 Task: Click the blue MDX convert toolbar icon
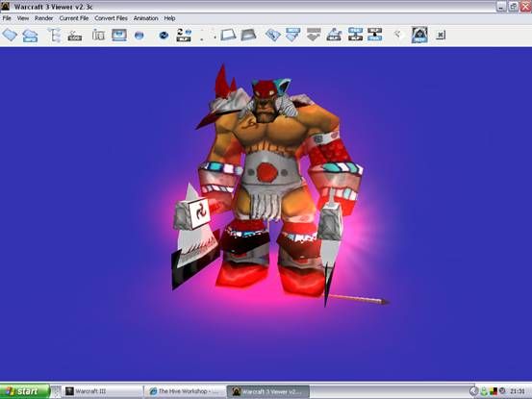pyautogui.click(x=293, y=35)
